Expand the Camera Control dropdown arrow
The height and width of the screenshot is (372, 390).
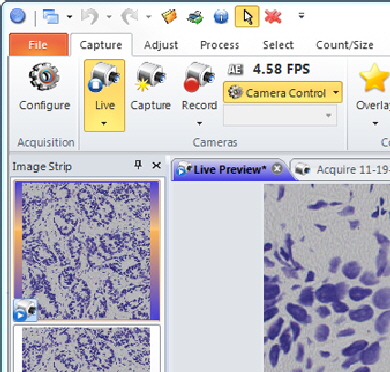(x=336, y=92)
